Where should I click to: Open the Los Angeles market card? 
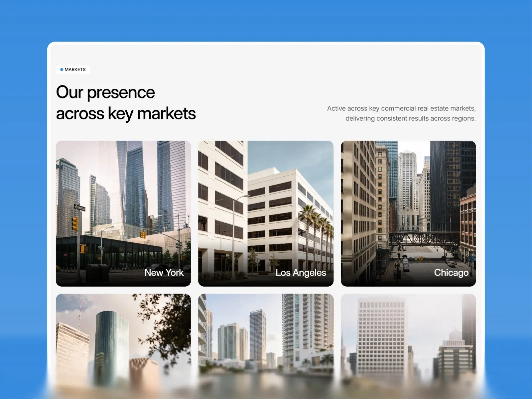pos(266,213)
